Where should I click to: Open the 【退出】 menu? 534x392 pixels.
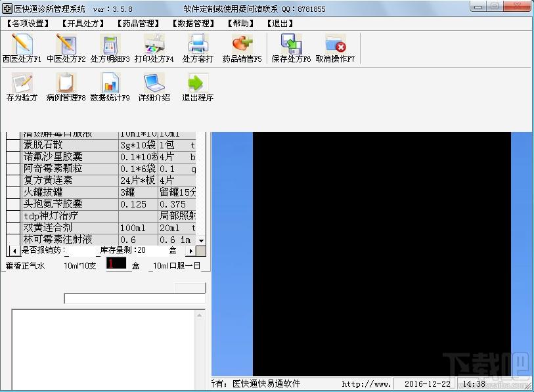[280, 24]
